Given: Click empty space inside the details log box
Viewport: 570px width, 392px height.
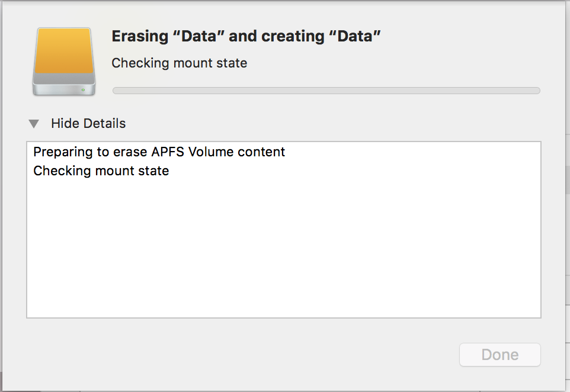Looking at the screenshot, I should [283, 249].
